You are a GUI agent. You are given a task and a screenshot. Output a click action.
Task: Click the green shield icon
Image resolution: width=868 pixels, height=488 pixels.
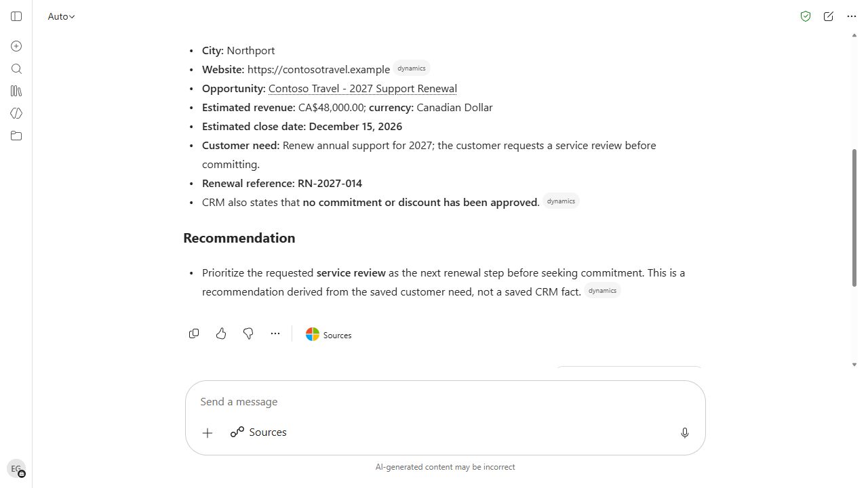click(x=806, y=16)
